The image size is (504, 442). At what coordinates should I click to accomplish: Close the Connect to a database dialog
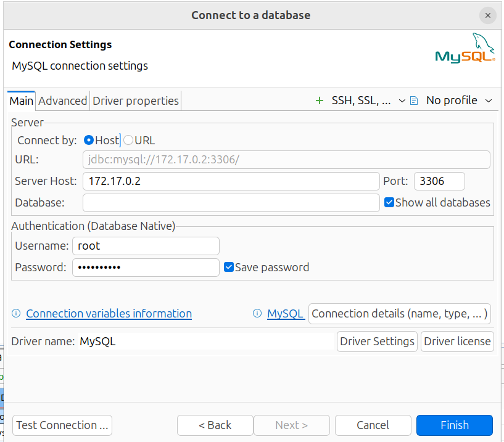coord(488,15)
